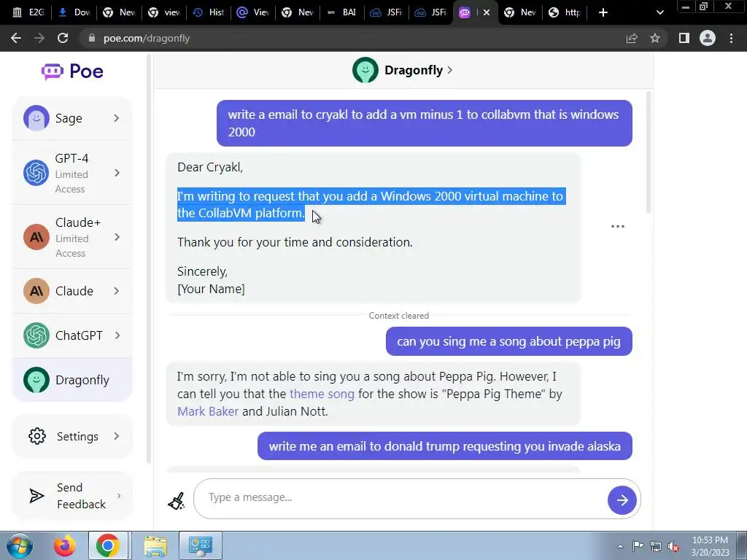This screenshot has height=560, width=747.
Task: Show hidden tray icons arrow
Action: [x=620, y=546]
